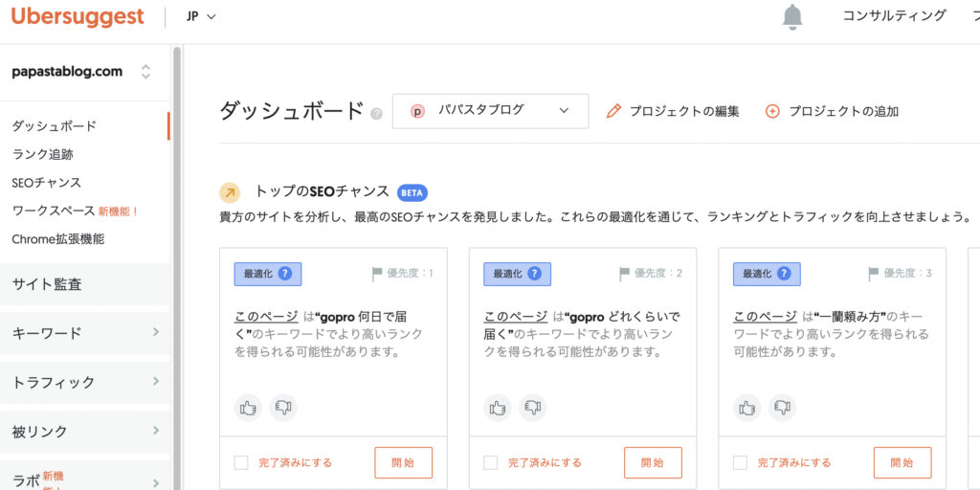Image resolution: width=980 pixels, height=490 pixels.
Task: Check 完了済みにする on priority 1 card
Action: click(241, 463)
